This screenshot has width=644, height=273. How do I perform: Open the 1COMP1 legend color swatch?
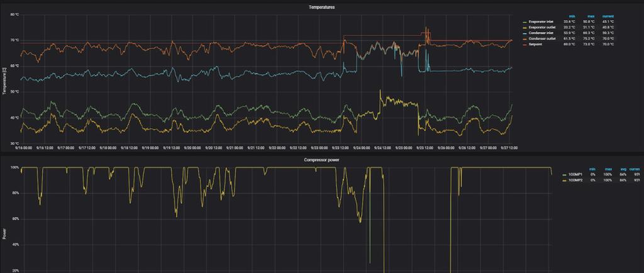click(x=564, y=175)
